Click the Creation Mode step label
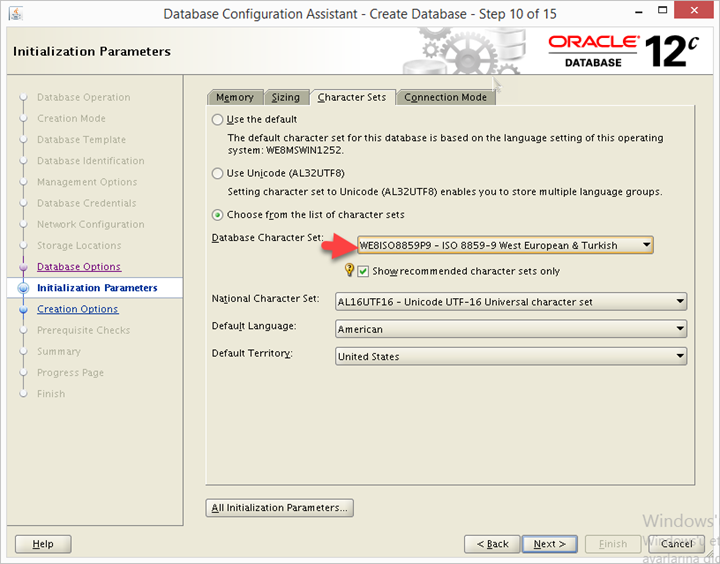The image size is (720, 564). (x=71, y=118)
